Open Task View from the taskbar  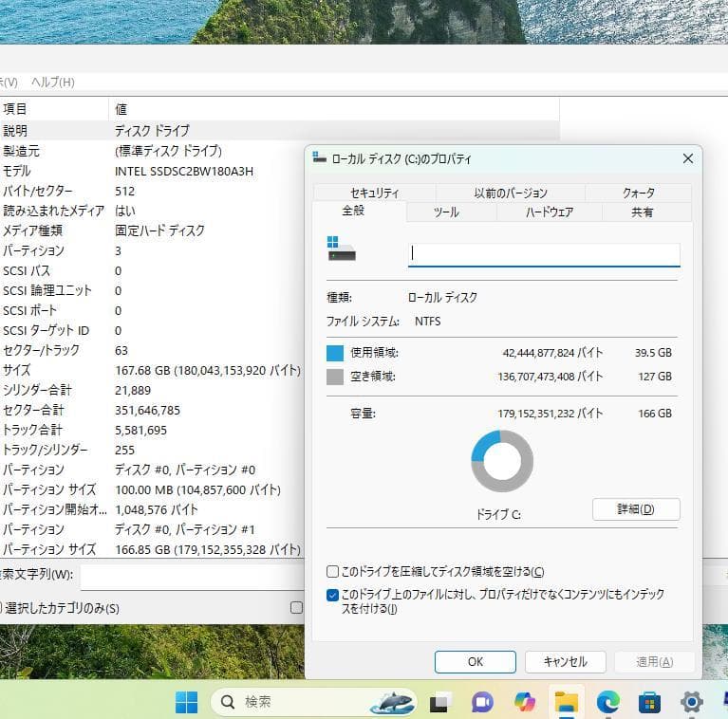tap(439, 702)
